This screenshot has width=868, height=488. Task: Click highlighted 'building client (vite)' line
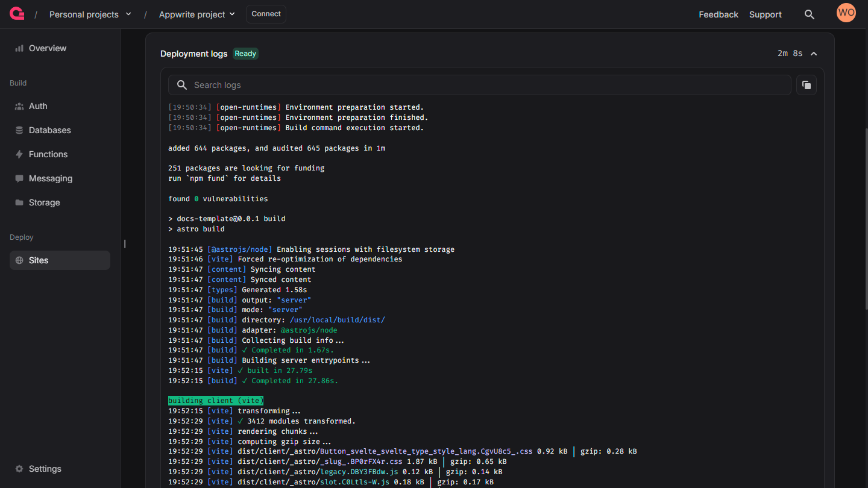coord(216,401)
